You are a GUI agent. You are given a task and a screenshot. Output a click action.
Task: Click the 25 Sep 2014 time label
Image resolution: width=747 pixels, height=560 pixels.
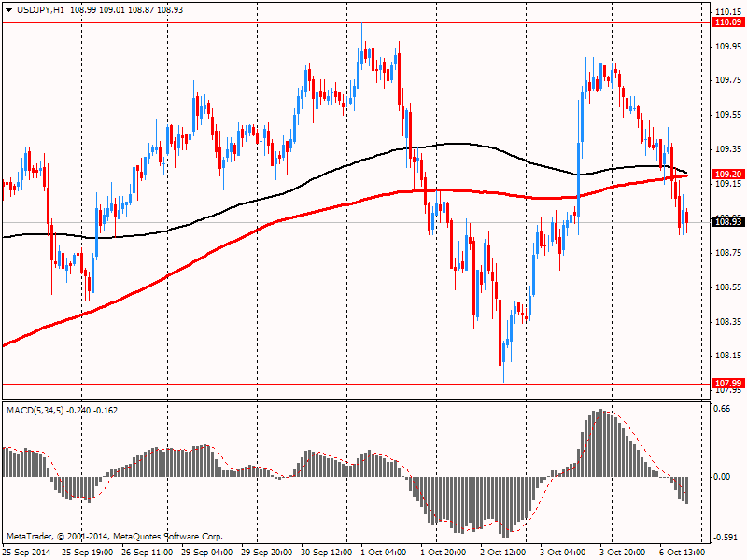(27, 553)
